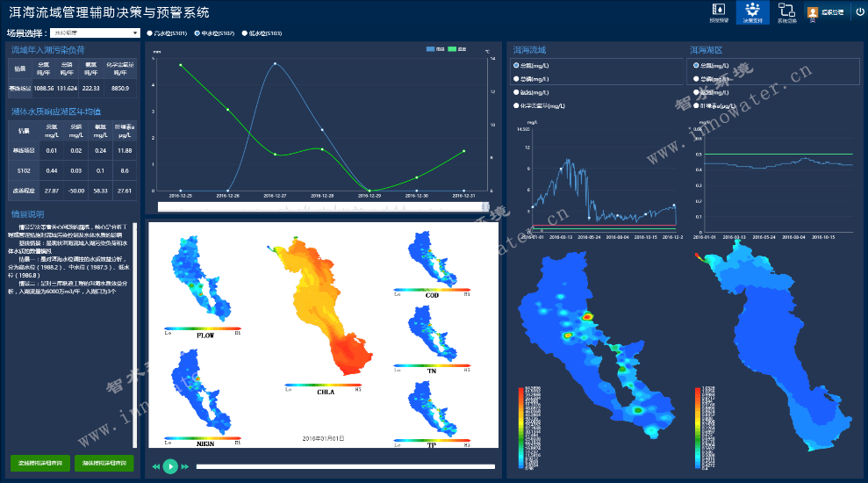
Task: Click the 决策支持 decision support icon
Action: pos(752,12)
